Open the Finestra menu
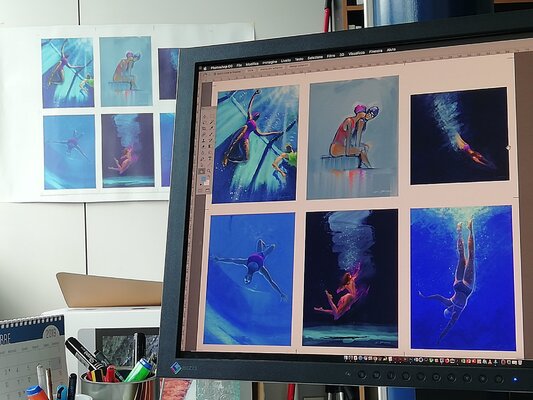This screenshot has width=533, height=400. 375,51
